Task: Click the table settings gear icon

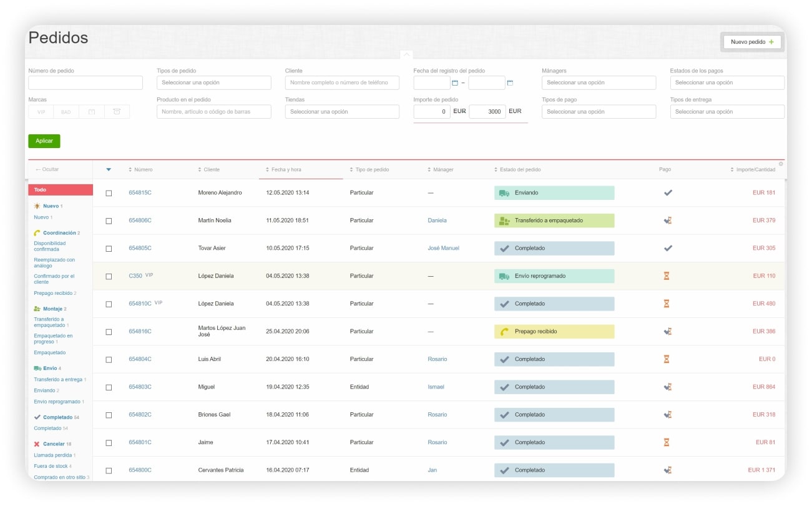Action: 781,164
